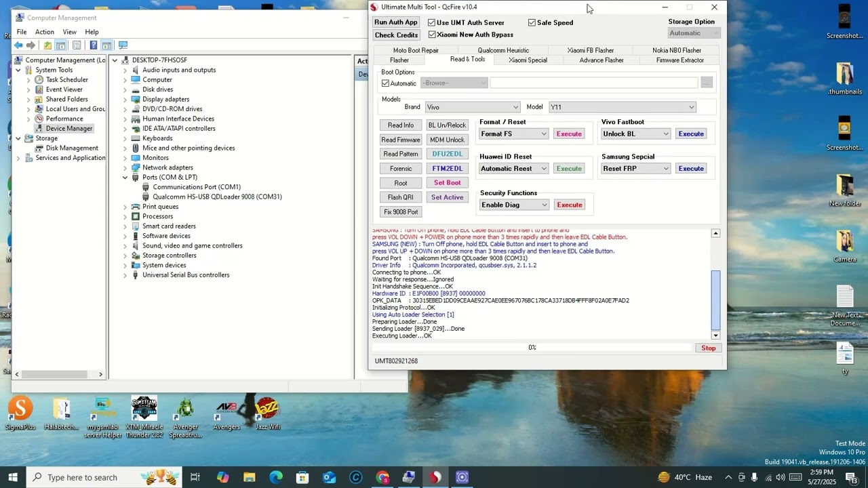Open the File menu in Computer Management

(x=22, y=32)
